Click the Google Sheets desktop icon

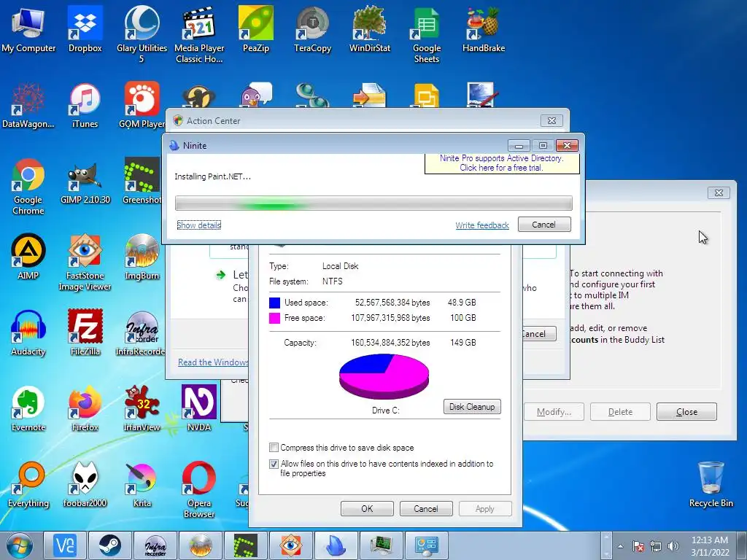[426, 34]
